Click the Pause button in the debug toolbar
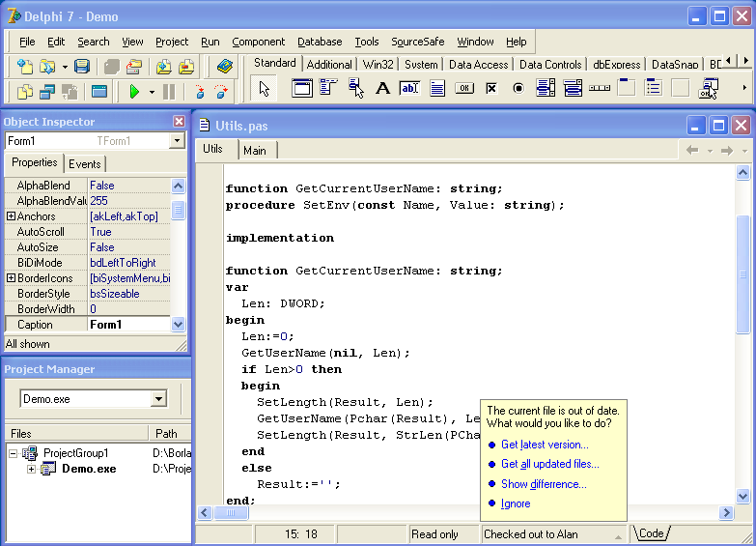756x546 pixels. 169,92
